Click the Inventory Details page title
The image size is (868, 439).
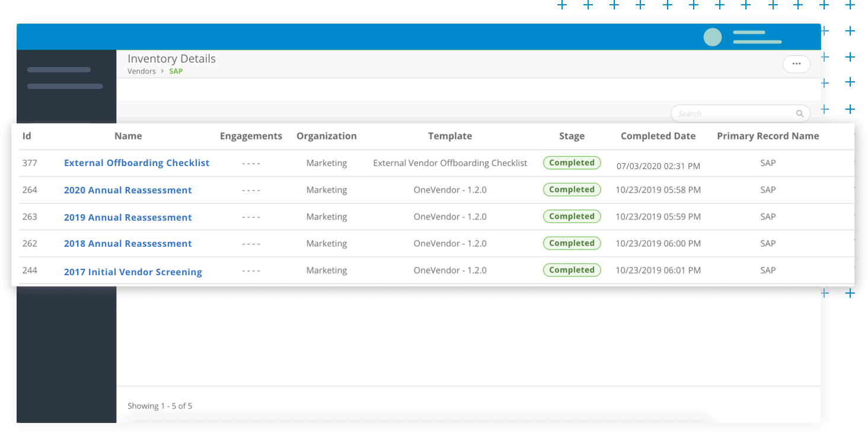[171, 59]
